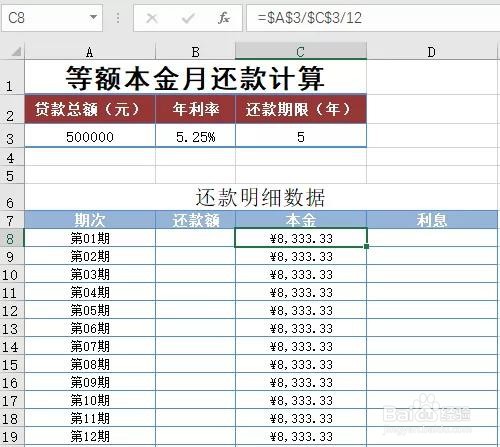Select the 第01期 cell

(x=90, y=238)
